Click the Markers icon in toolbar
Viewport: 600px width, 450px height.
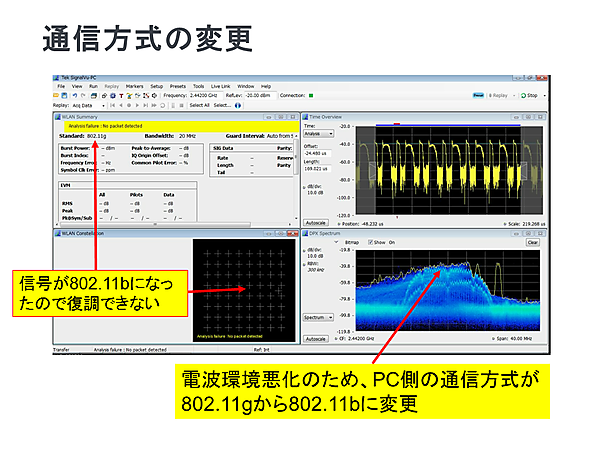click(129, 96)
